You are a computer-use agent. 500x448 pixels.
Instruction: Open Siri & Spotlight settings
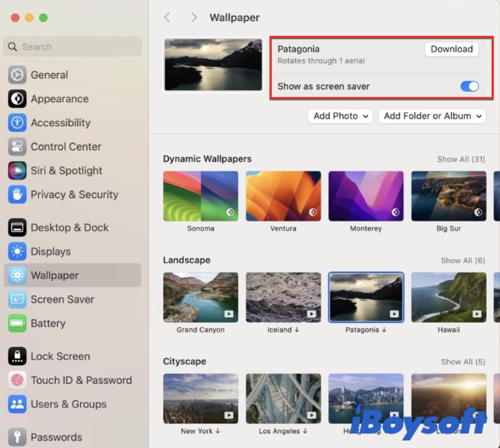pos(66,171)
